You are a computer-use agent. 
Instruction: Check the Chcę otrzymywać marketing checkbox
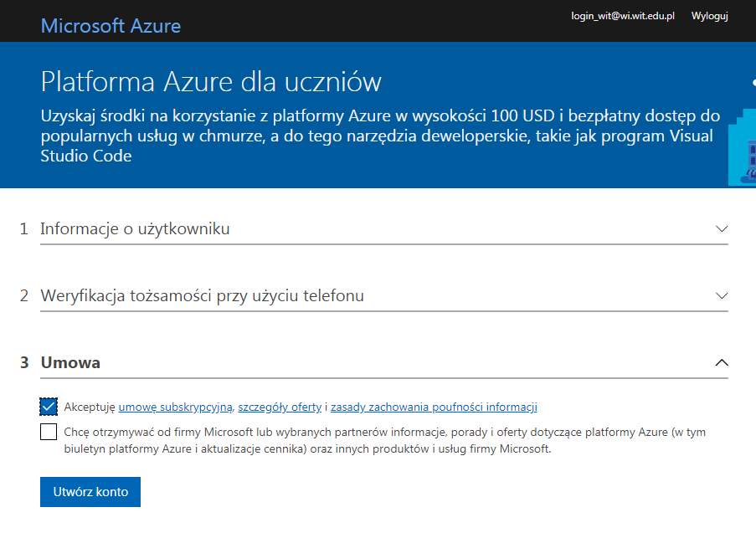(49, 432)
